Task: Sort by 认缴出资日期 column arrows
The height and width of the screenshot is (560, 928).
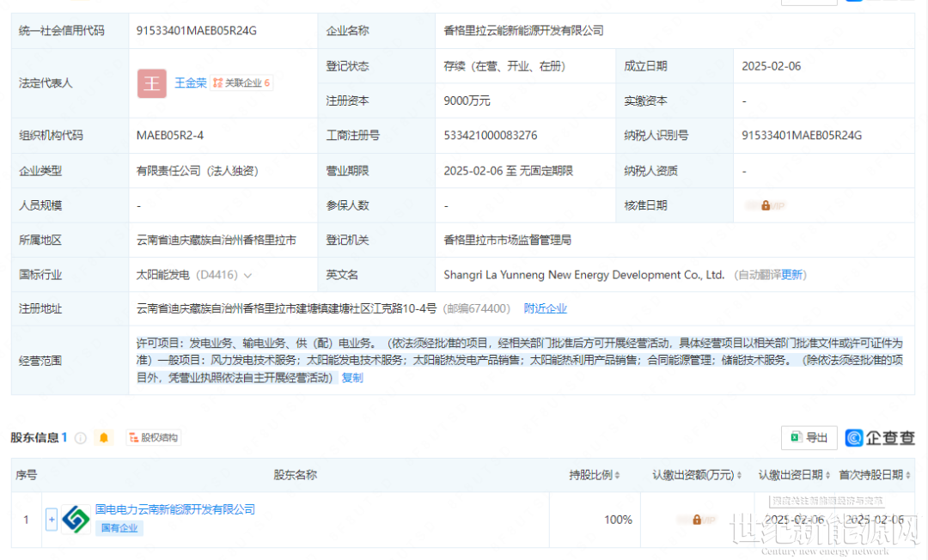Action: [827, 476]
